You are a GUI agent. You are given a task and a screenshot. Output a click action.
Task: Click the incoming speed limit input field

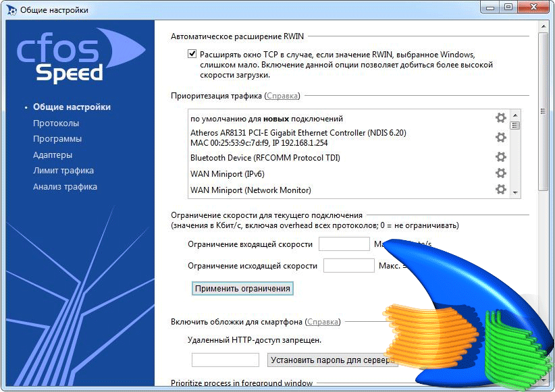(344, 244)
